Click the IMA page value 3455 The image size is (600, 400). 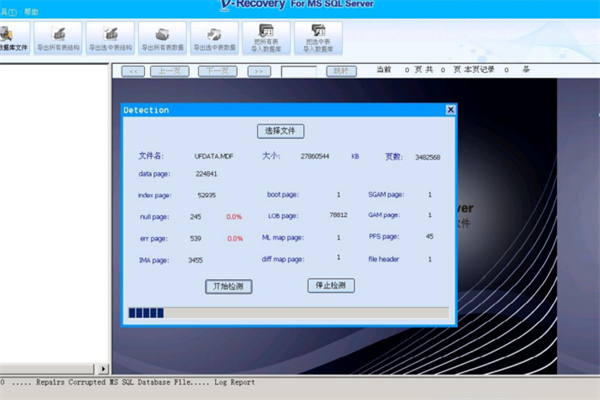[196, 260]
